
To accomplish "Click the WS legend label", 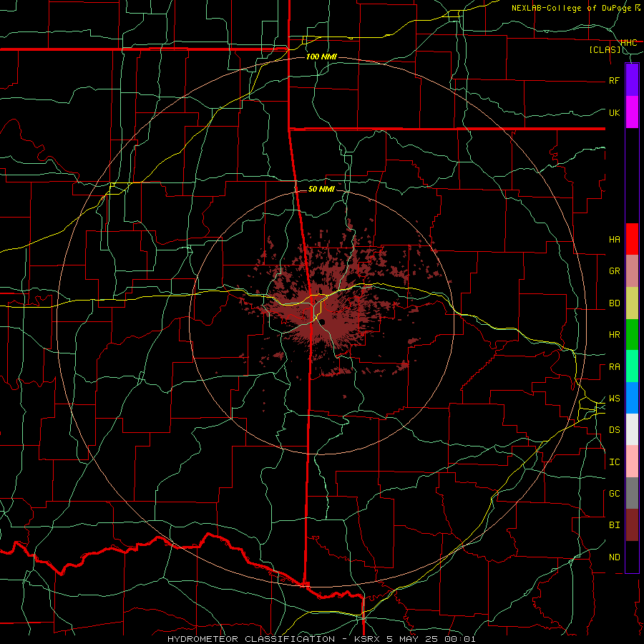I will click(614, 399).
